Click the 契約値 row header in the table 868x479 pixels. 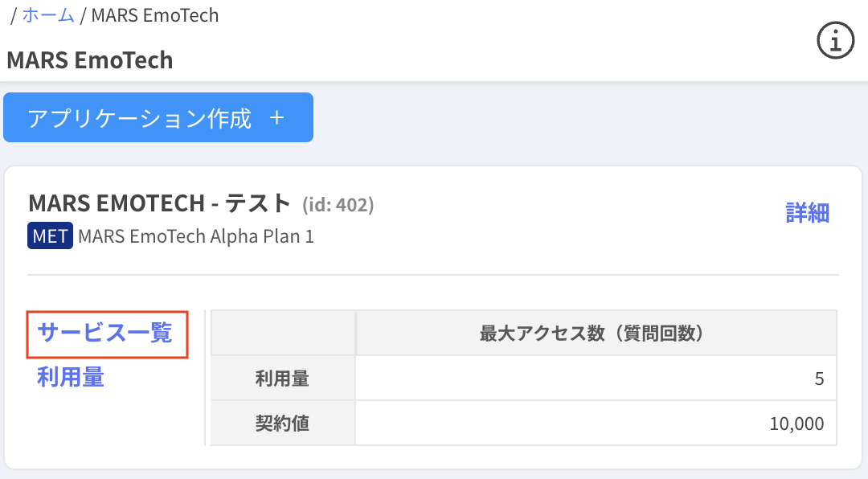click(x=282, y=423)
